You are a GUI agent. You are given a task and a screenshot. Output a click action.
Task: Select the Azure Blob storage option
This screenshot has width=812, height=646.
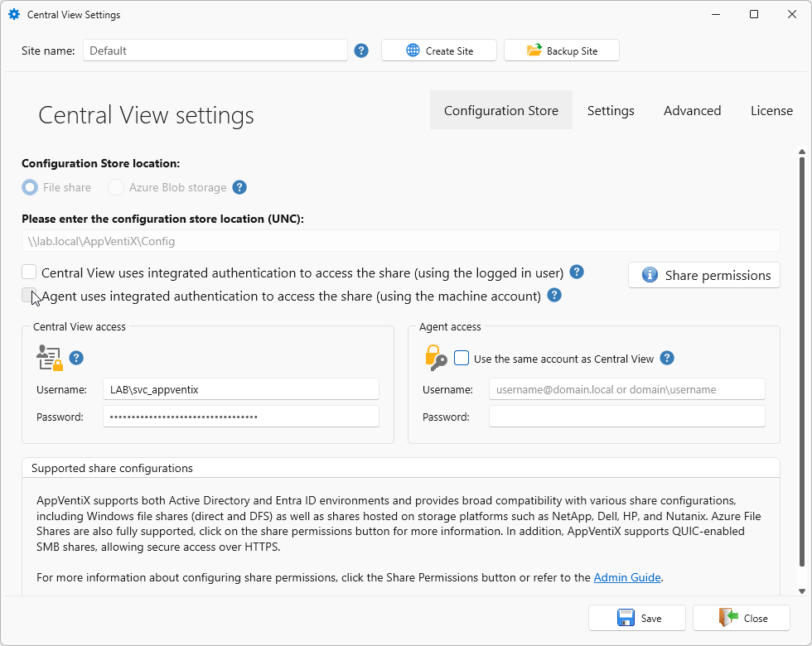click(116, 187)
